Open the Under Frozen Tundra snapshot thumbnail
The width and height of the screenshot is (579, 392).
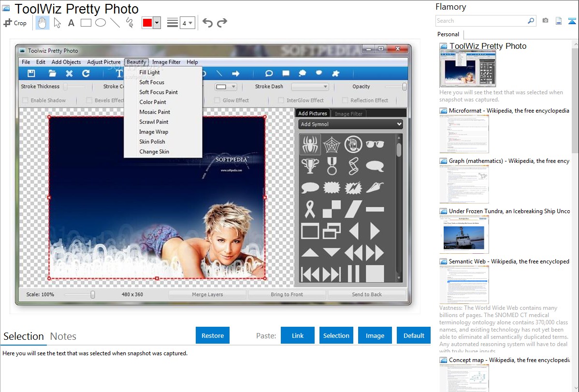pos(464,235)
